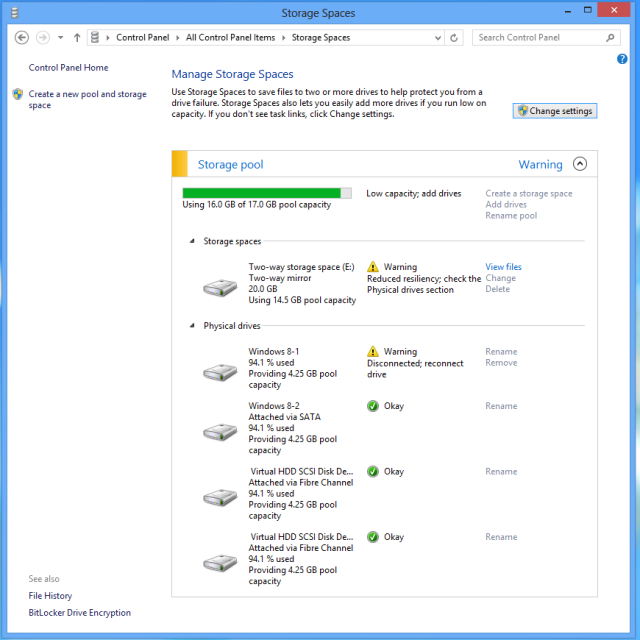Click the pool Warning status text
Image resolution: width=640 pixels, height=640 pixels.
[540, 164]
